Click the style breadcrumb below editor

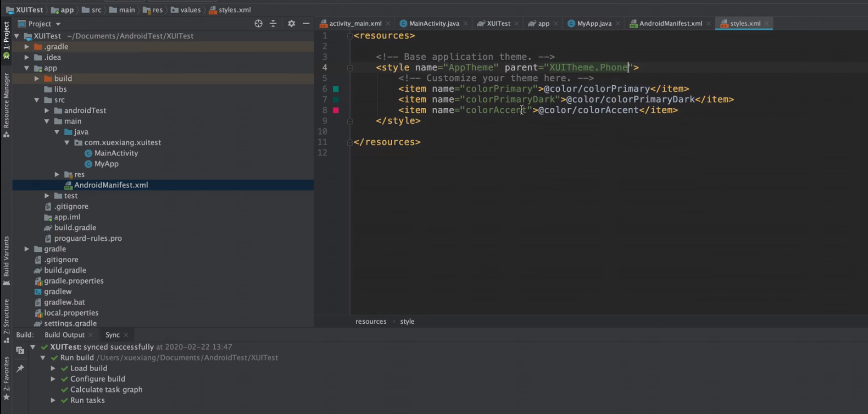click(407, 322)
